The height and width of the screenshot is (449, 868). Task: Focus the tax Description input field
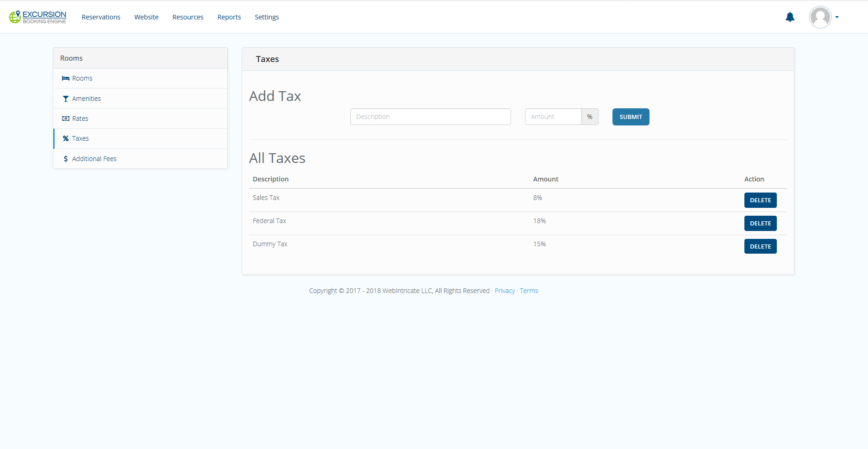click(x=431, y=117)
